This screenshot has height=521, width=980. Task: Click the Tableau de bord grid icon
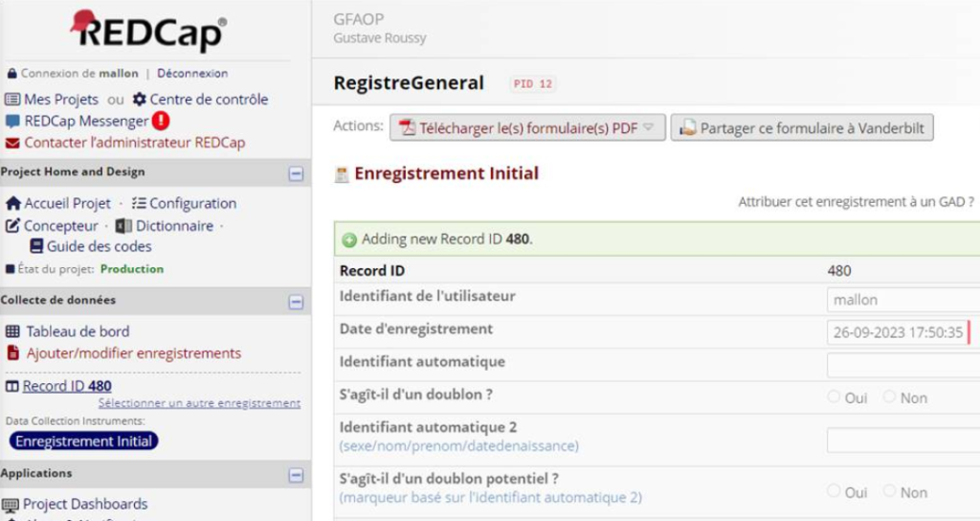12,332
